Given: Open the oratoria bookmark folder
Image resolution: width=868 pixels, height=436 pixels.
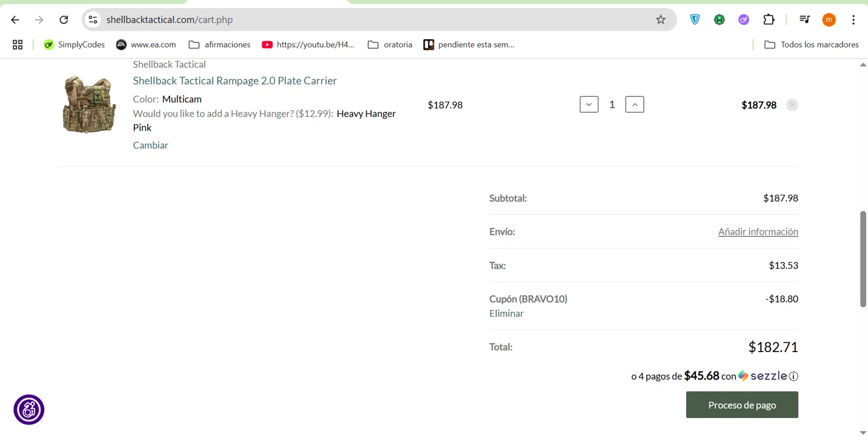Looking at the screenshot, I should click(x=390, y=45).
